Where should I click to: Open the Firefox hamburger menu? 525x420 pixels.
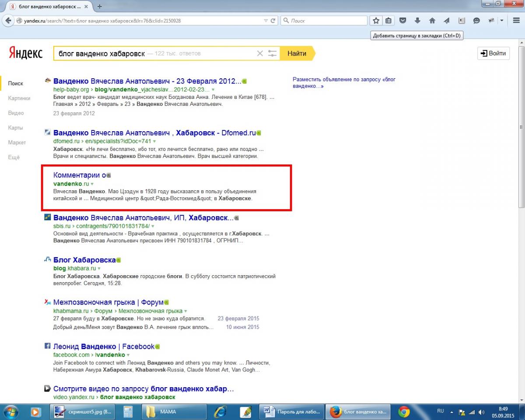pos(516,21)
